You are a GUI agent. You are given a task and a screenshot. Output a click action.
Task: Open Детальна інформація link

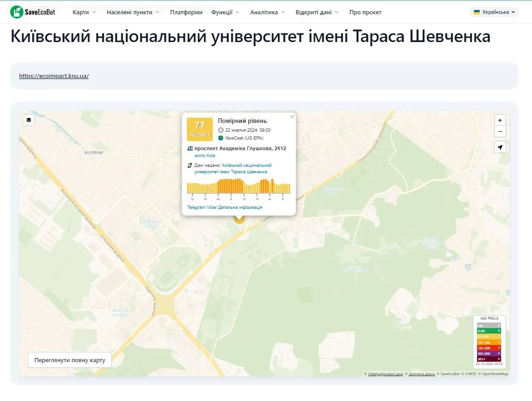(240, 207)
